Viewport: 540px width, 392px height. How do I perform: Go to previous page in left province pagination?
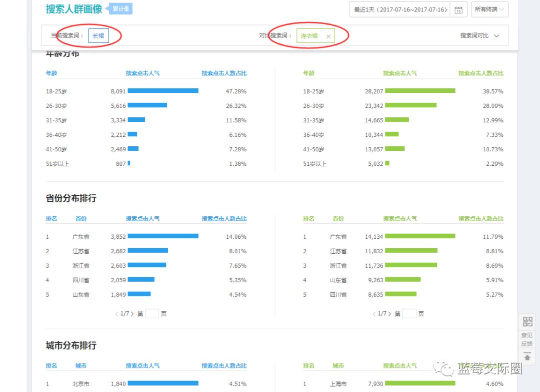coord(116,314)
